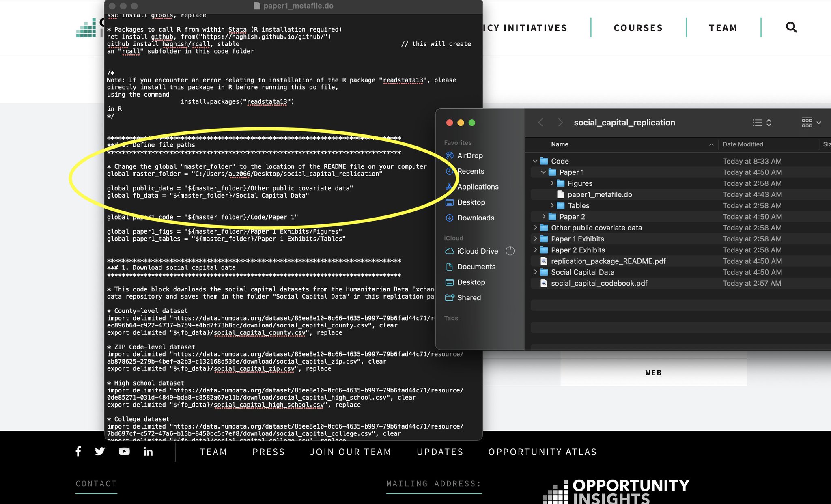Open the Facebook icon in footer

[x=78, y=451]
